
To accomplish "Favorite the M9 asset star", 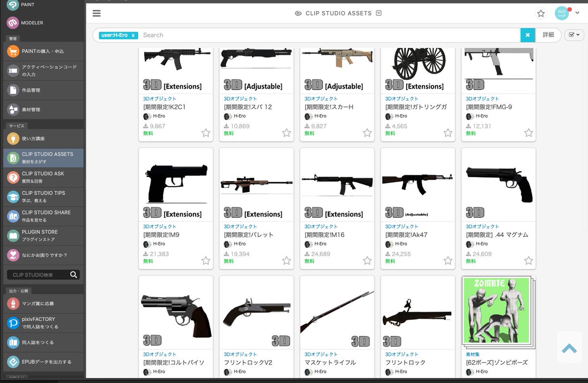I will click(x=206, y=261).
